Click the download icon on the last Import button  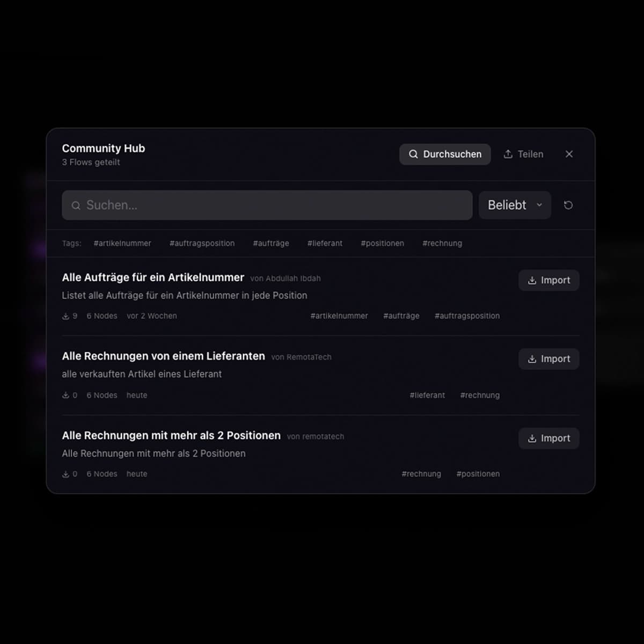[x=532, y=438]
